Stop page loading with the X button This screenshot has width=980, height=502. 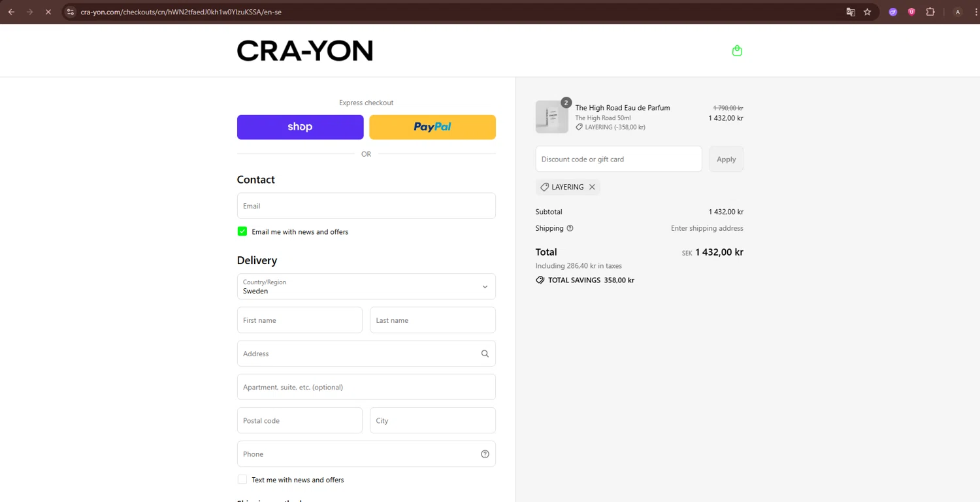point(48,12)
